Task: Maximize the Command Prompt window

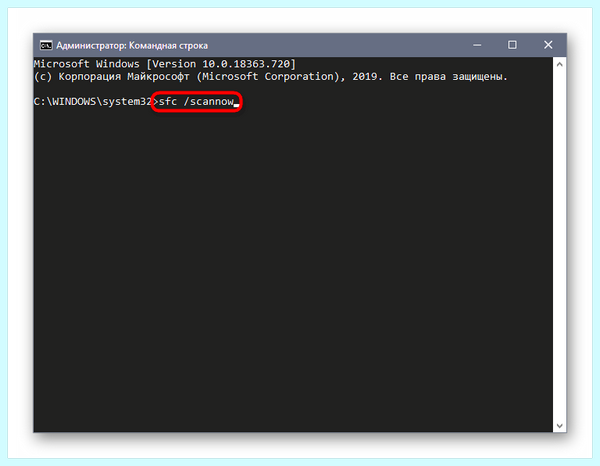Action: coord(512,45)
